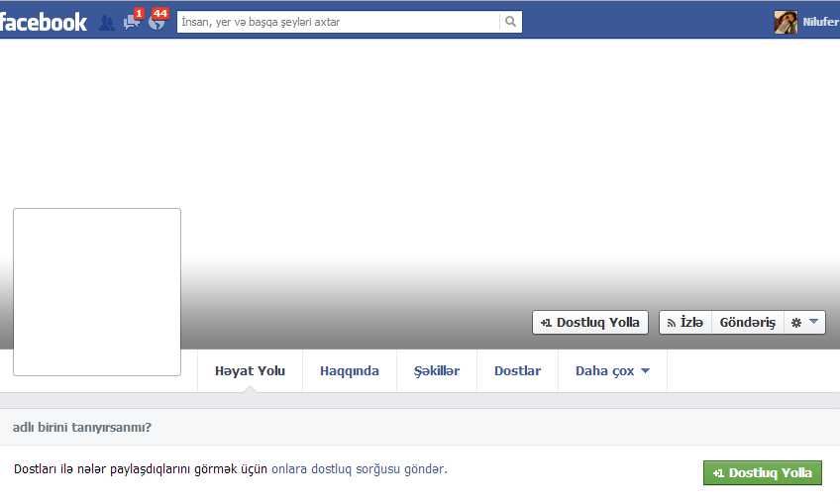Image resolution: width=840 pixels, height=504 pixels.
Task: Open the friend requests icon
Action: 107,21
